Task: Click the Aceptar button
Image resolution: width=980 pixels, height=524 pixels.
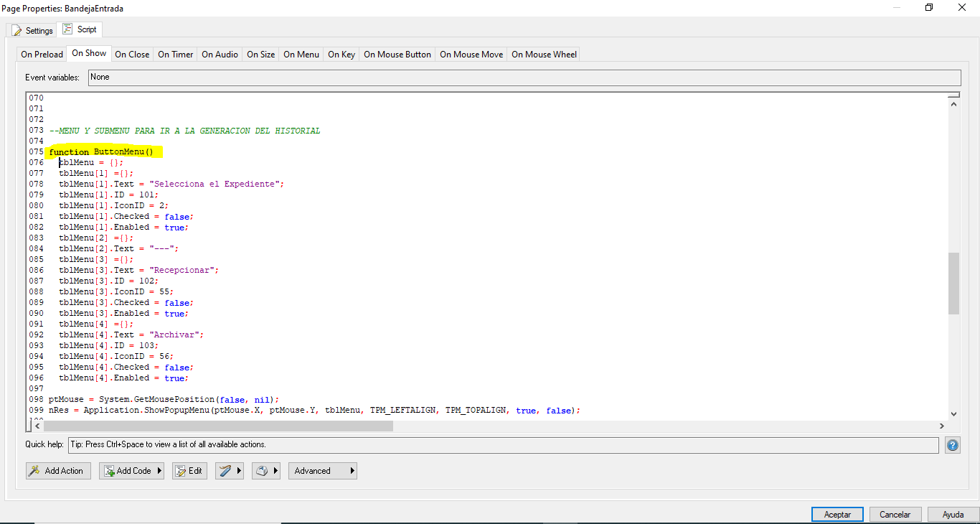Action: [837, 515]
